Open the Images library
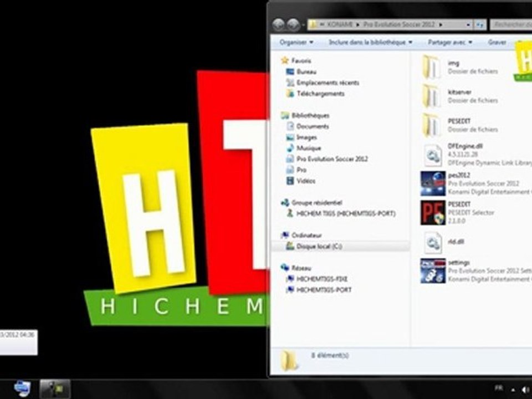Image resolution: width=532 pixels, height=399 pixels. click(x=306, y=137)
